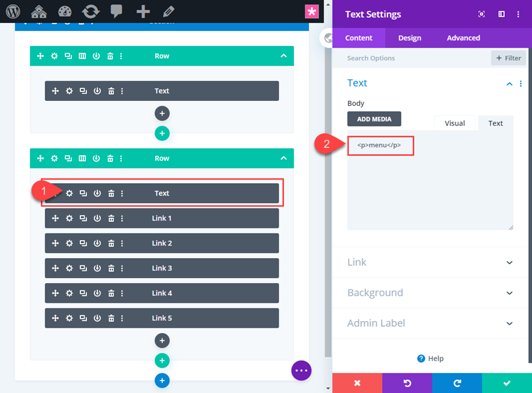
Task: Switch to the Advanced tab
Action: click(463, 38)
